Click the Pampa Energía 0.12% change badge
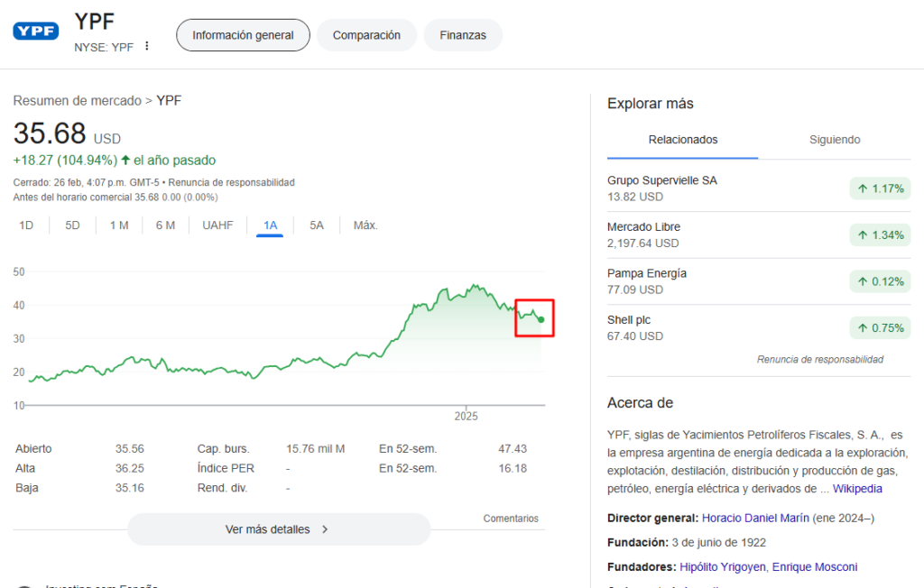 880,281
